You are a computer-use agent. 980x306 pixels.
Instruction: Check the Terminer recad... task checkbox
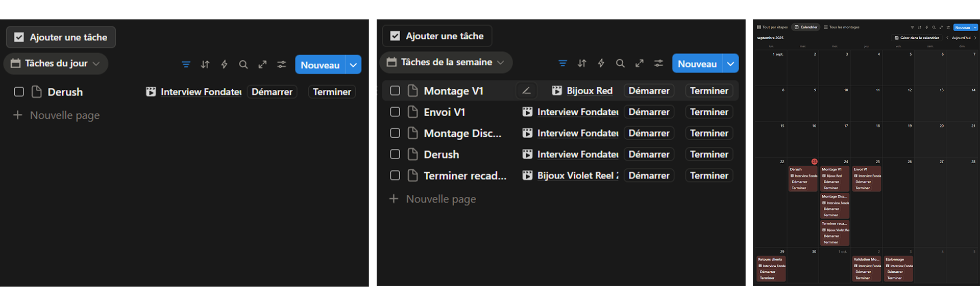[x=395, y=175]
